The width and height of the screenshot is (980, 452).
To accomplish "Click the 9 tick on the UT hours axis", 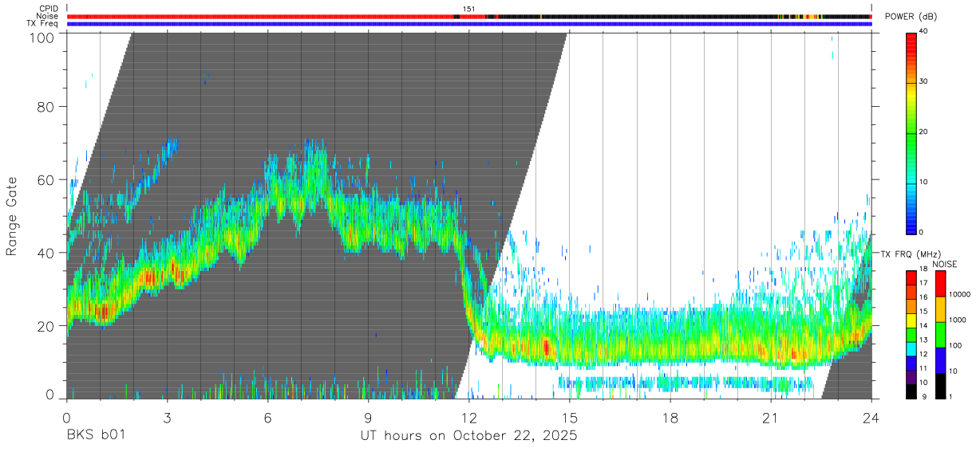I will pos(369,417).
